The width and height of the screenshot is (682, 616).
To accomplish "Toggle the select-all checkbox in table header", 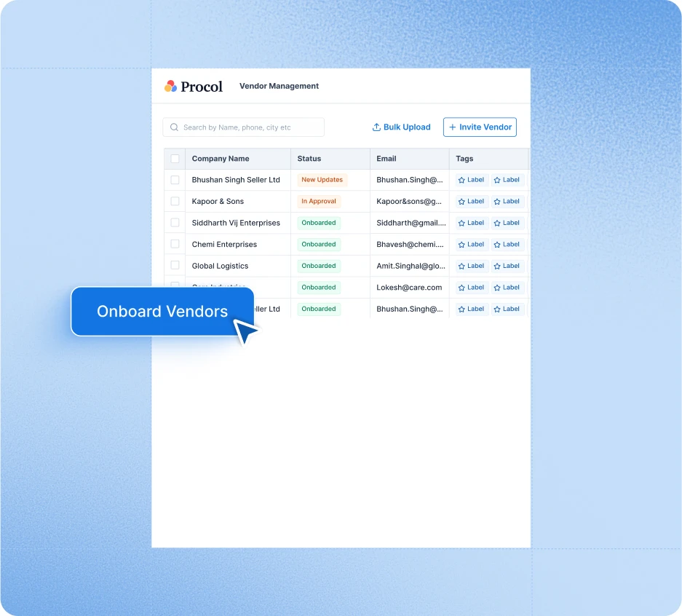I will click(175, 159).
